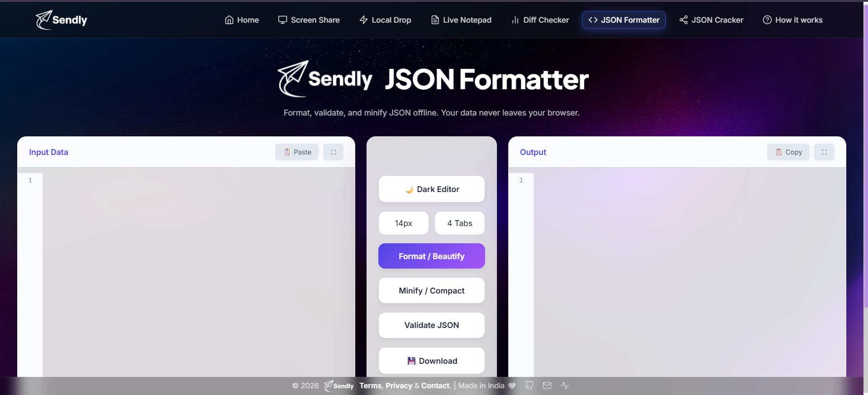Toggle the Dark Editor mode
This screenshot has height=395, width=868.
tap(432, 189)
